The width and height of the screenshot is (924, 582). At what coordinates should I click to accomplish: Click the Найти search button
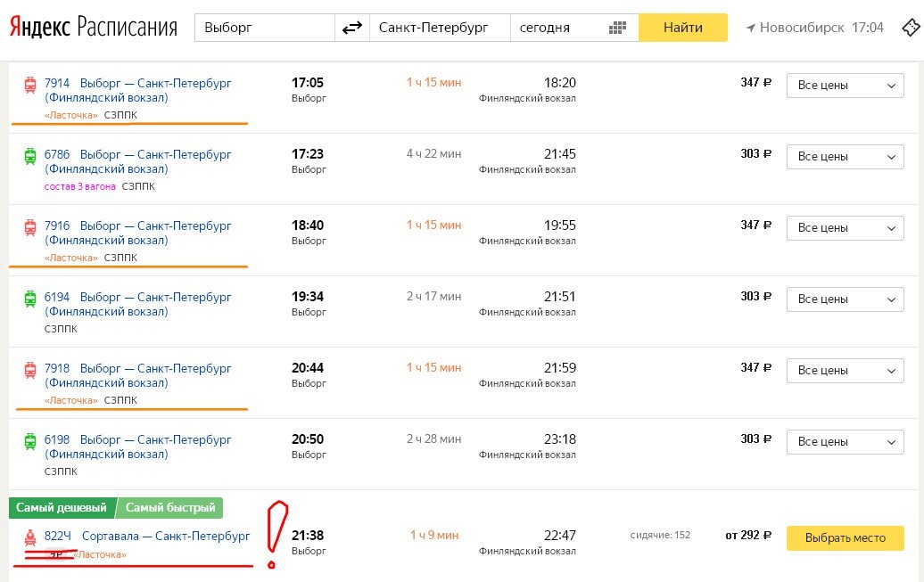[683, 28]
